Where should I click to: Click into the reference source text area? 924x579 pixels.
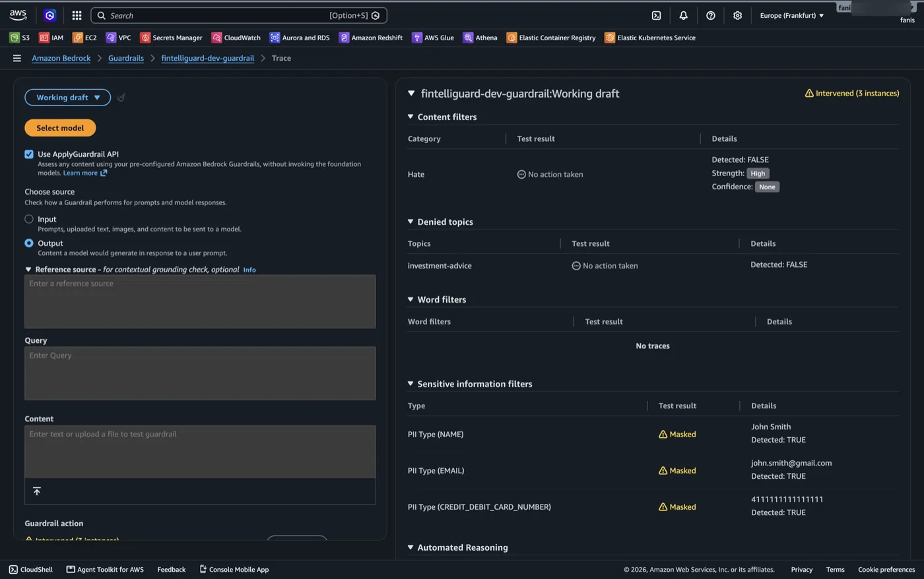click(200, 301)
